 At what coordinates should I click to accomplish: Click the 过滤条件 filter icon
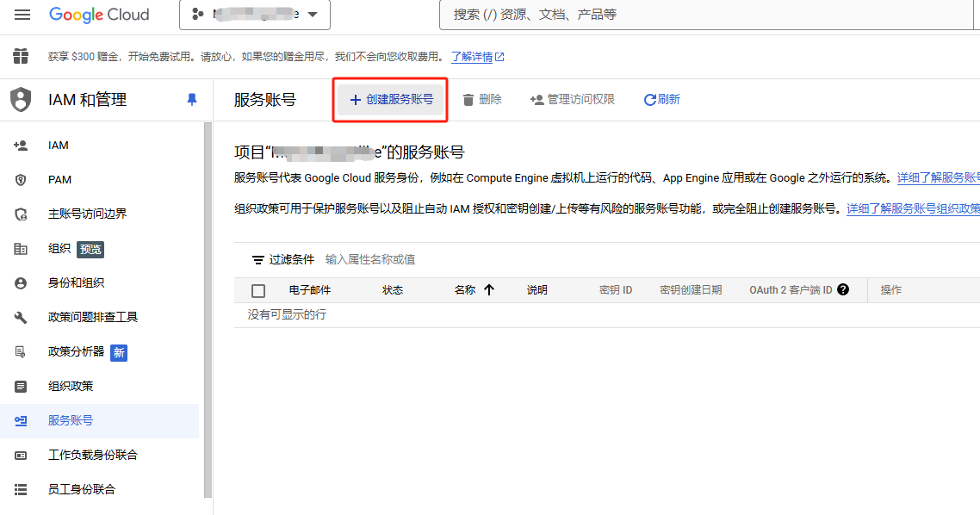click(x=257, y=259)
